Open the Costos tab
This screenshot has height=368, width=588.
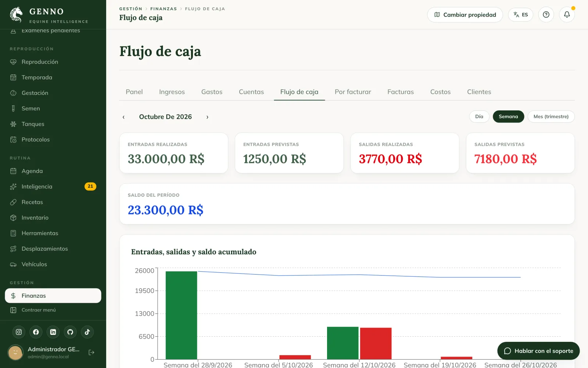(440, 92)
